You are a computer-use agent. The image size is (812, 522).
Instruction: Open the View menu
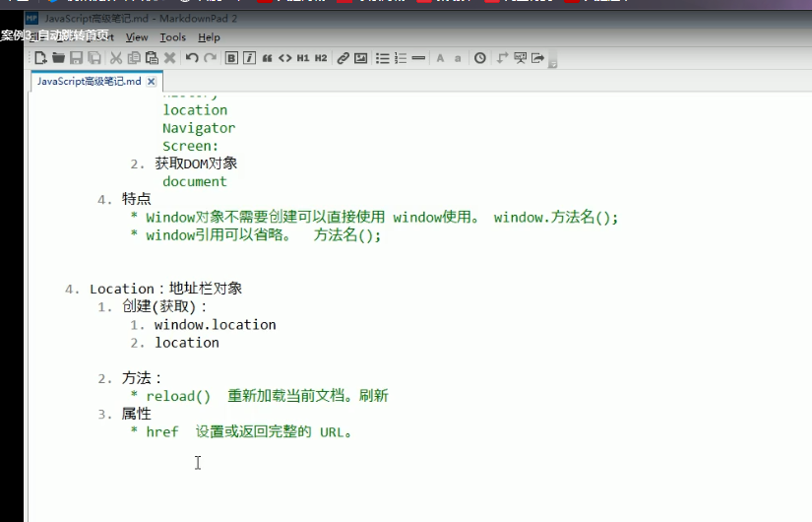tap(137, 37)
